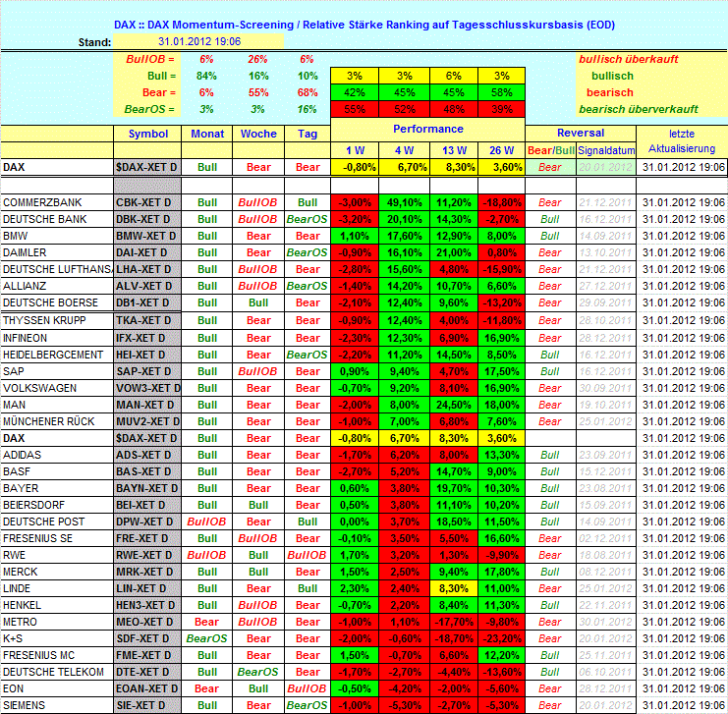Click the CBK-XET D symbol cell

pos(147,202)
